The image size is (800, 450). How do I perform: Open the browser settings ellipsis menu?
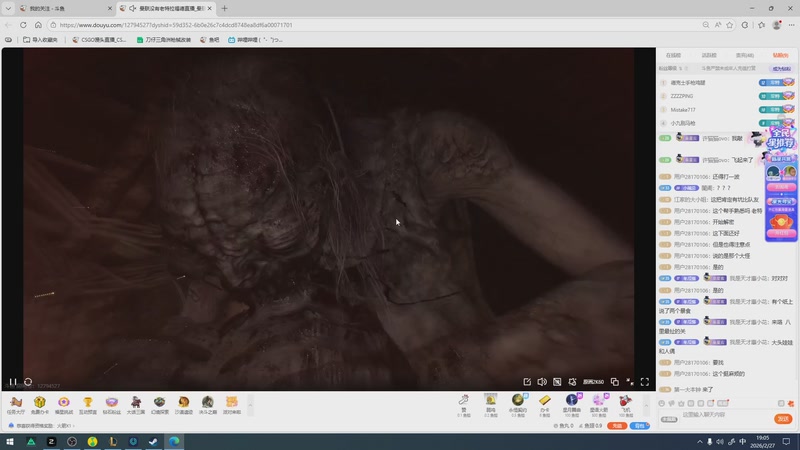coord(791,25)
